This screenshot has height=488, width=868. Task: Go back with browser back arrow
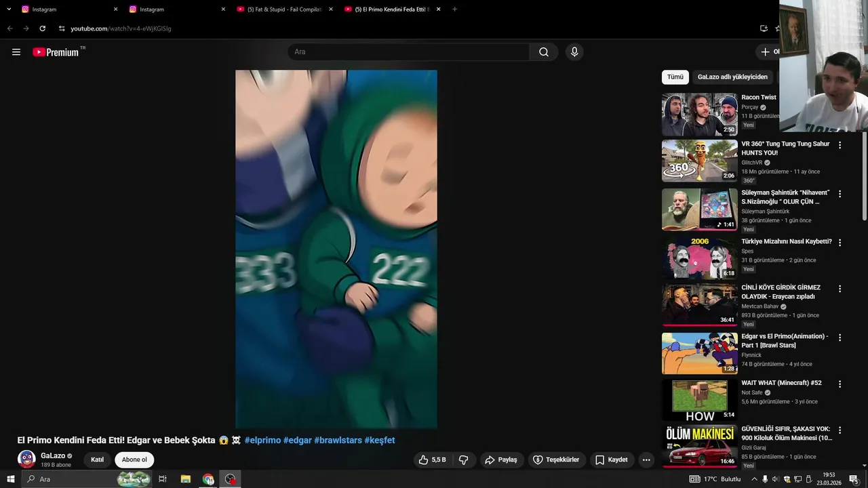tap(9, 28)
